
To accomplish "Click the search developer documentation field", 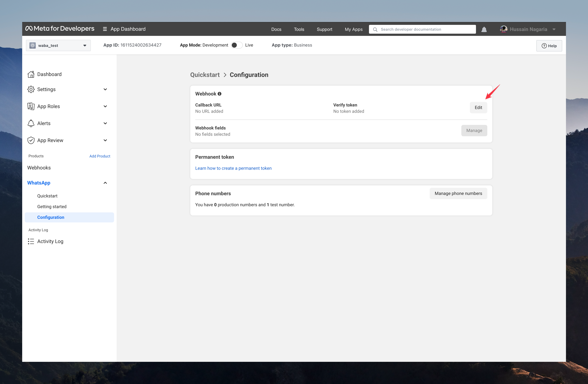I will click(422, 29).
